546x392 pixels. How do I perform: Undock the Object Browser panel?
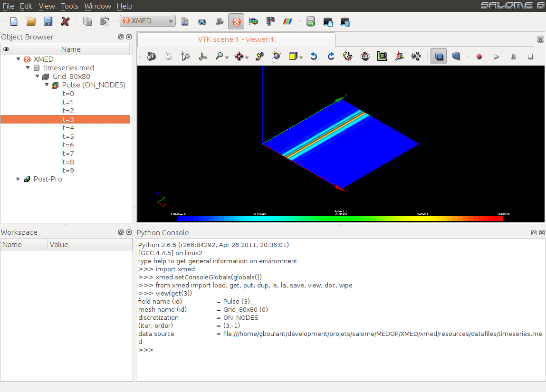pyautogui.click(x=121, y=37)
